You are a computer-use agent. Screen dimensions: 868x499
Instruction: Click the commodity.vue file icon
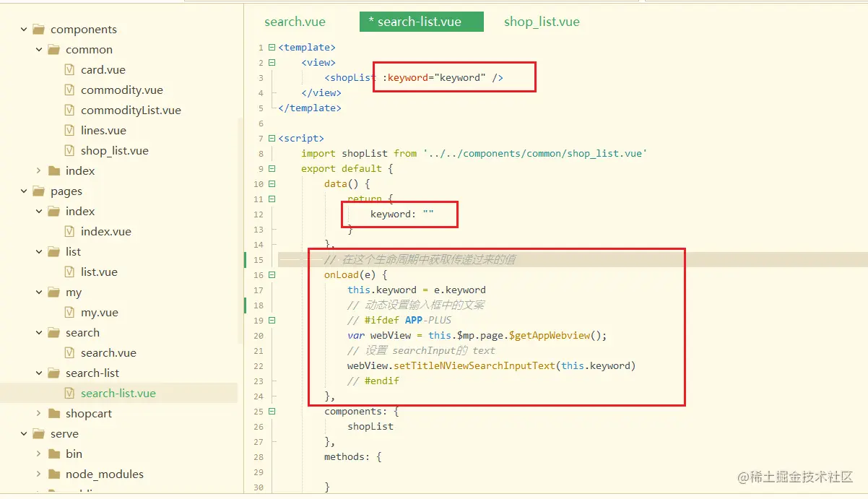(x=69, y=90)
